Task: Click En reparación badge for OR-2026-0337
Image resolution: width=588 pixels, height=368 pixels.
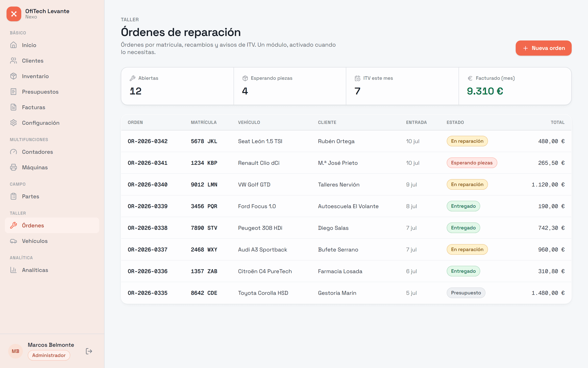Action: (x=467, y=249)
